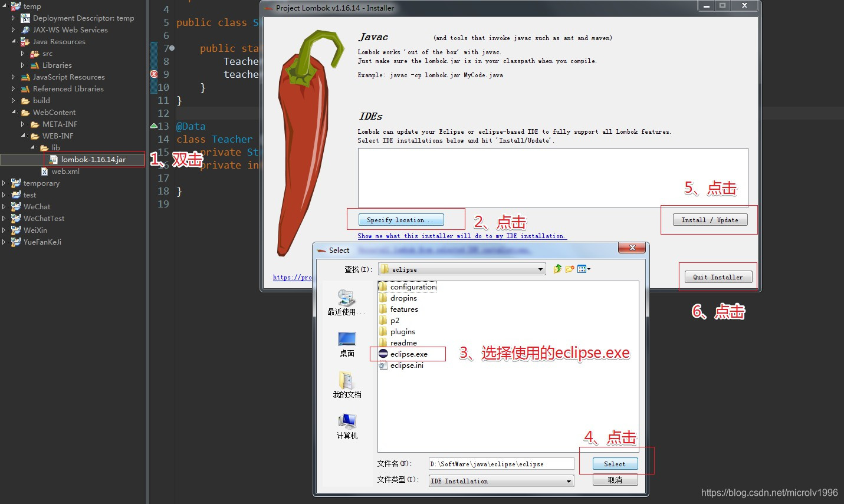Click the Specify location... button
The height and width of the screenshot is (504, 844).
pos(401,220)
